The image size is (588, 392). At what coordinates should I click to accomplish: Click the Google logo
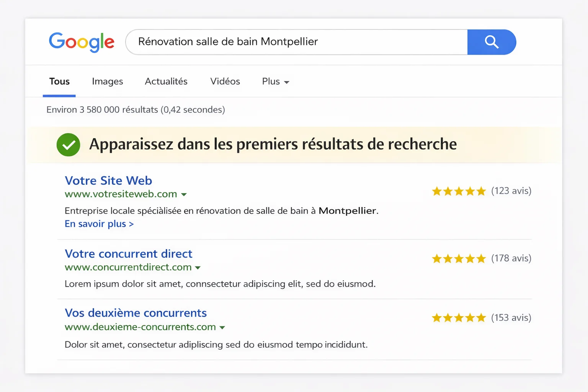point(82,42)
